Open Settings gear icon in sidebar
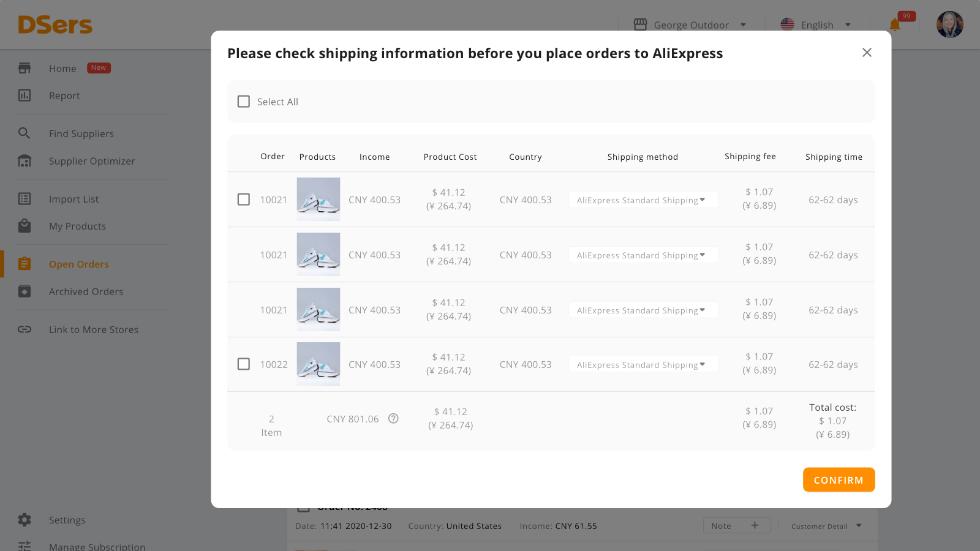Image resolution: width=980 pixels, height=551 pixels. (24, 520)
